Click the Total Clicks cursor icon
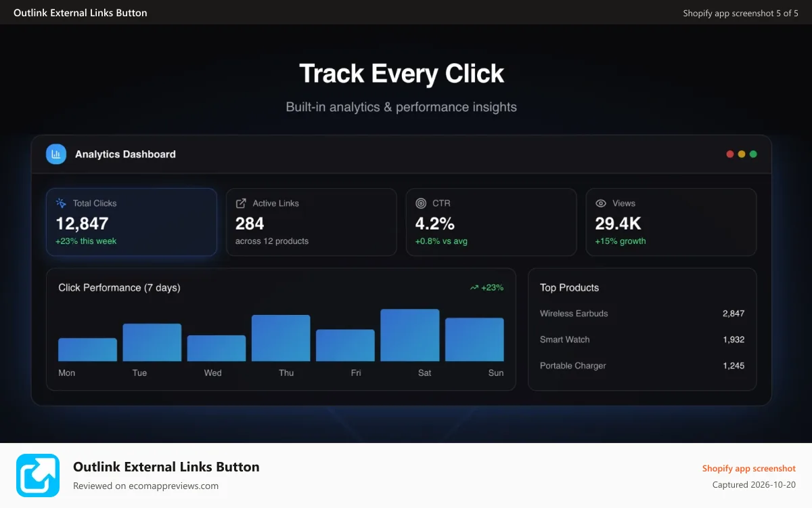This screenshot has height=508, width=812. coord(61,203)
